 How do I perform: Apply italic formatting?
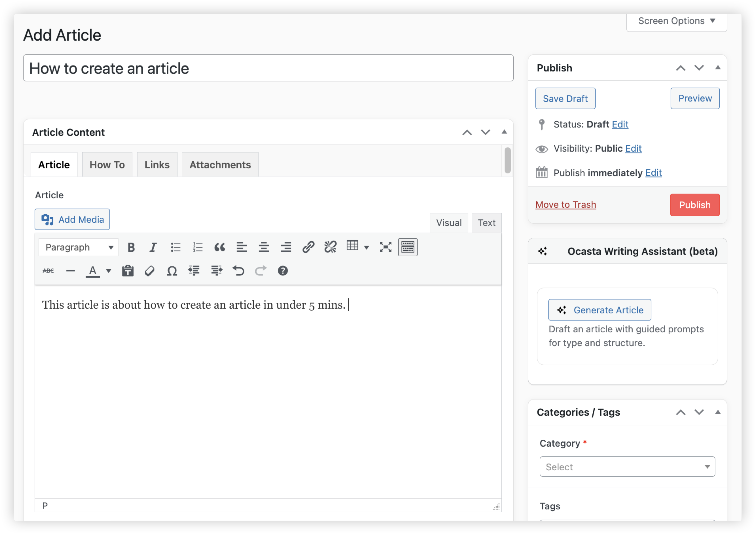(153, 247)
